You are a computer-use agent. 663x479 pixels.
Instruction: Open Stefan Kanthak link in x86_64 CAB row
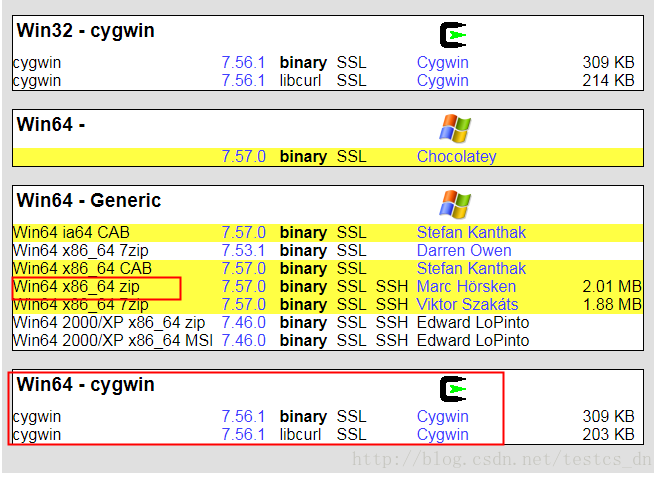[x=471, y=268]
